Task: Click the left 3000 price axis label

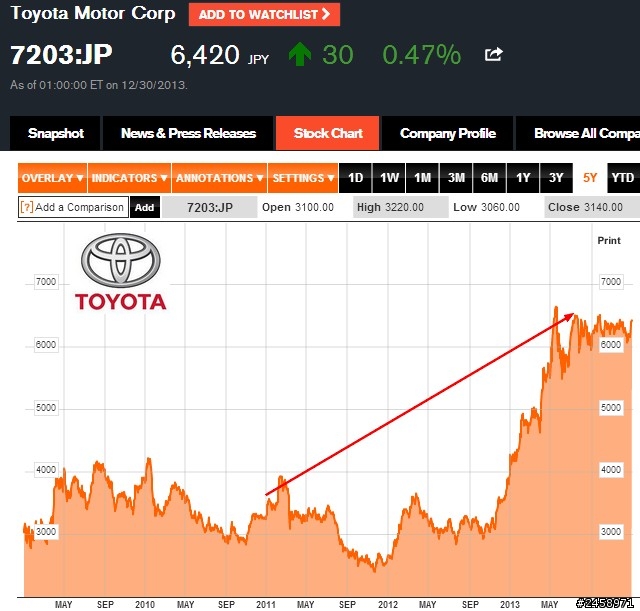Action: pyautogui.click(x=46, y=531)
